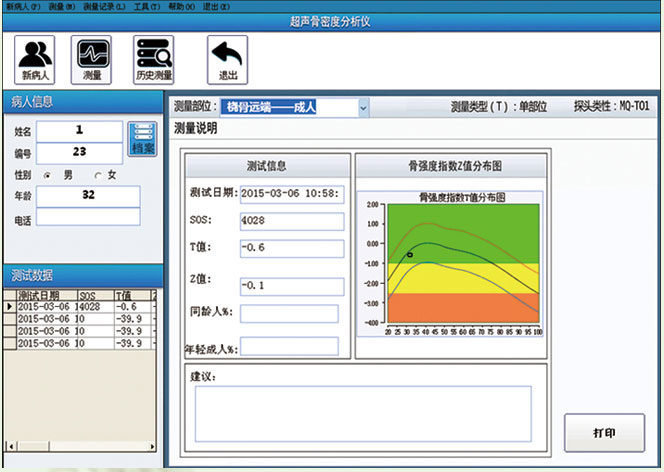Select the 男 (male) gender radio button

click(x=47, y=175)
